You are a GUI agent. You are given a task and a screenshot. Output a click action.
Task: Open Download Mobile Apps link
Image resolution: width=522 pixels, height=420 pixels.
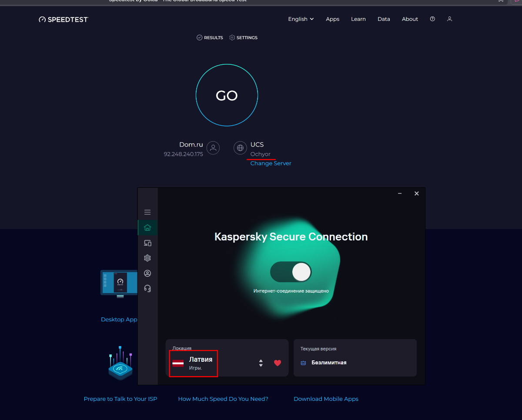tap(326, 399)
